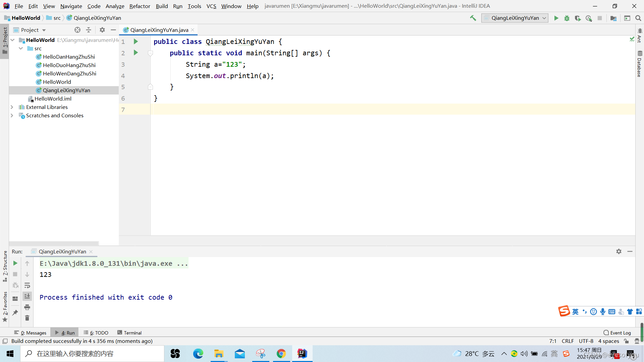
Task: Switch to Terminal tool tab
Action: coord(129,333)
